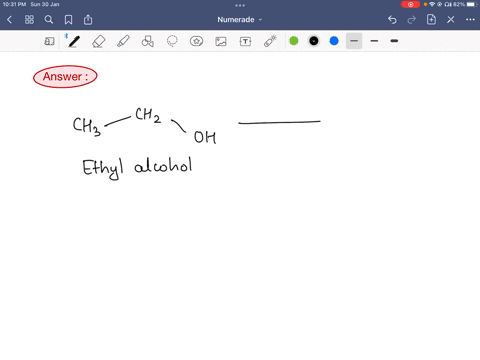Tap the handwritten CH2 group
The image size is (480, 360).
point(148,115)
